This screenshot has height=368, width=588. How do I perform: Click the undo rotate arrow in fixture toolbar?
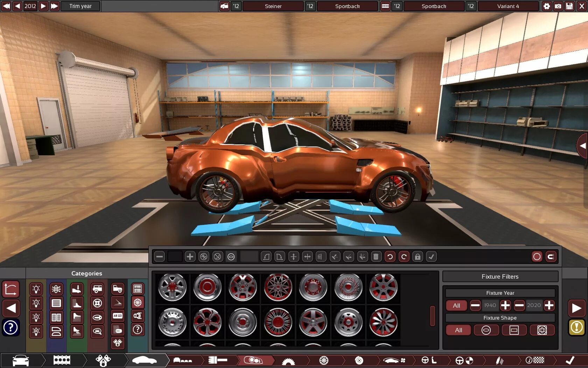tap(390, 257)
